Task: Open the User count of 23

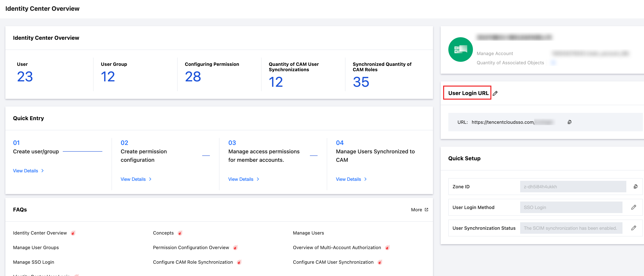Action: tap(25, 77)
